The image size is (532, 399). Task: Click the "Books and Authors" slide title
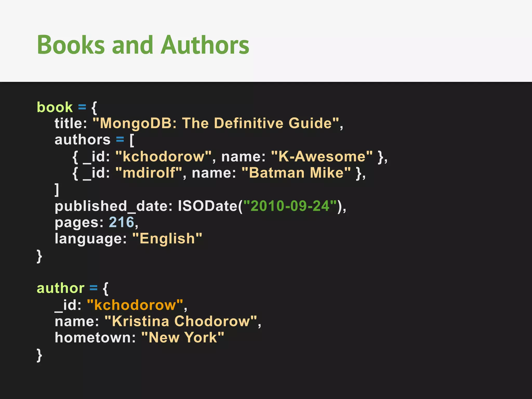[x=143, y=45]
